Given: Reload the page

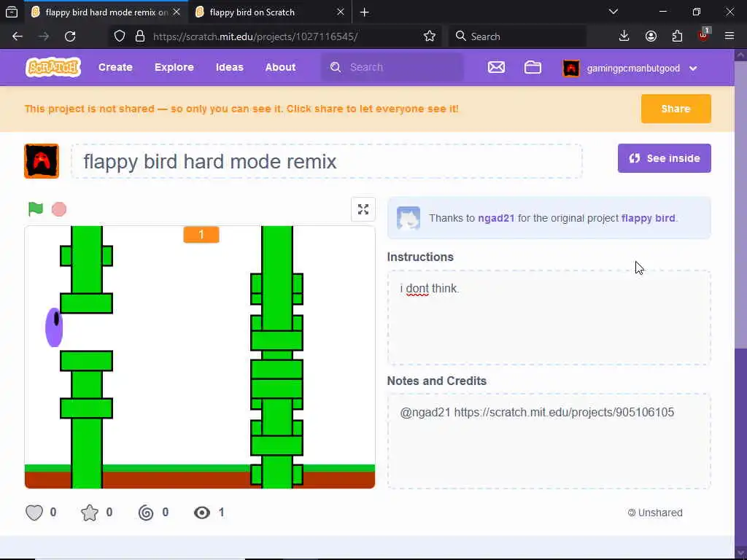Looking at the screenshot, I should click(x=70, y=36).
